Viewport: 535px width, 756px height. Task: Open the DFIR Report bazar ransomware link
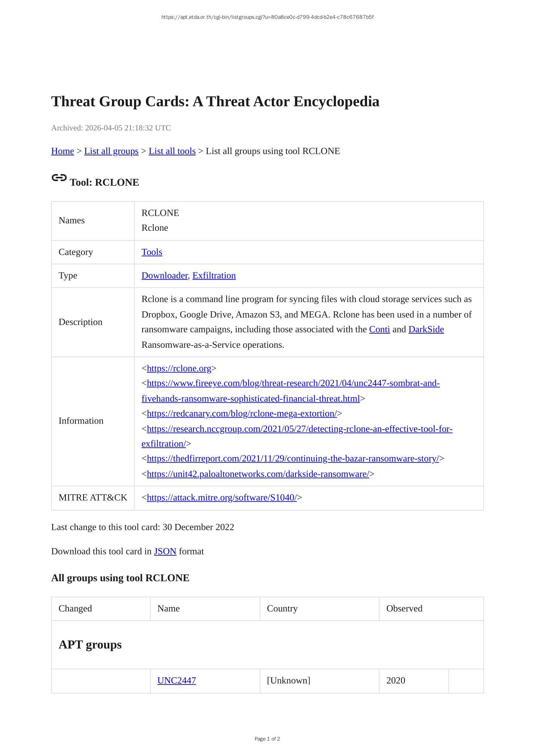[293, 459]
